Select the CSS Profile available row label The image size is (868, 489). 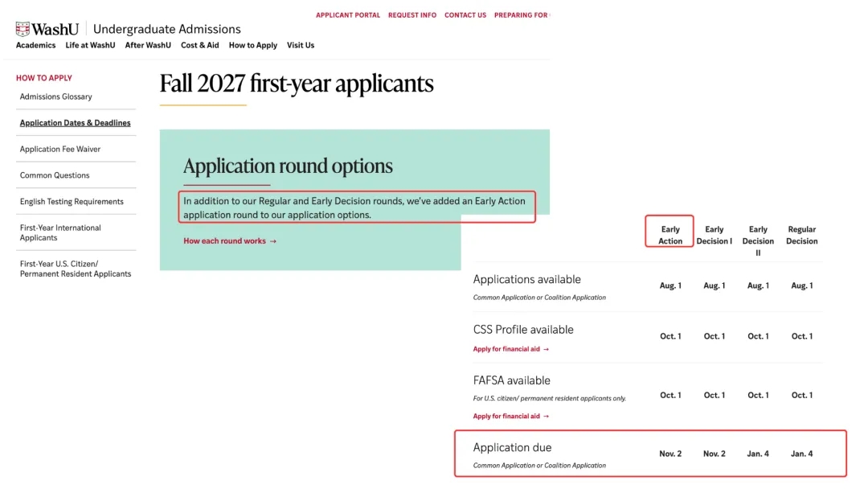[x=523, y=330]
